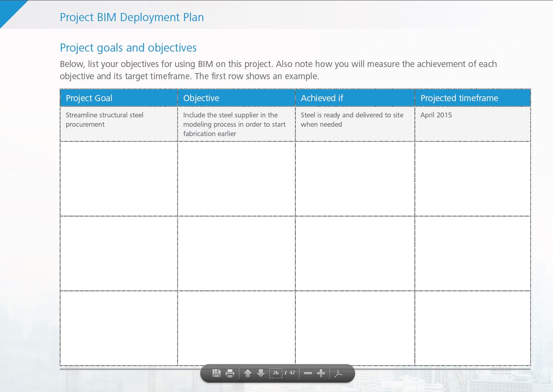Click the second row Achieved if empty cell

pyautogui.click(x=355, y=179)
